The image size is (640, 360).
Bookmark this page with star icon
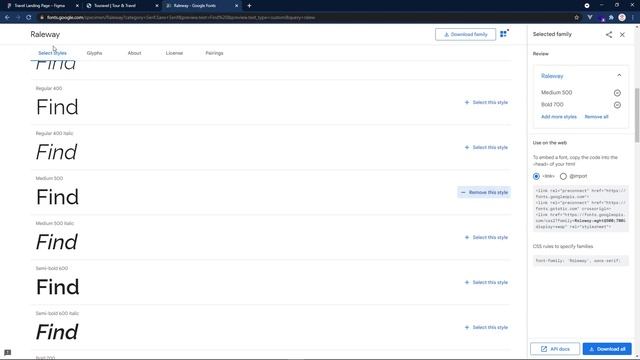pos(576,18)
